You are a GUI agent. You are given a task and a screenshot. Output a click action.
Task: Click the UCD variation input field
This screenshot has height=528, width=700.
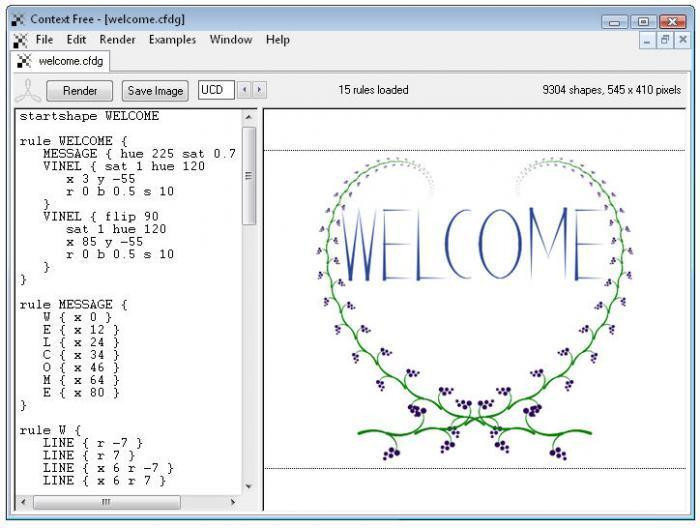216,90
